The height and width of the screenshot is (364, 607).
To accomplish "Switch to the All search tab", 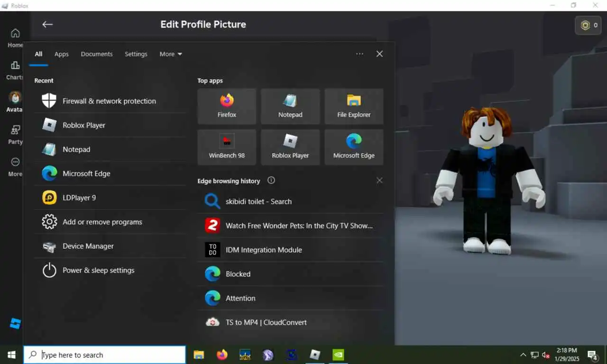I will pos(38,54).
